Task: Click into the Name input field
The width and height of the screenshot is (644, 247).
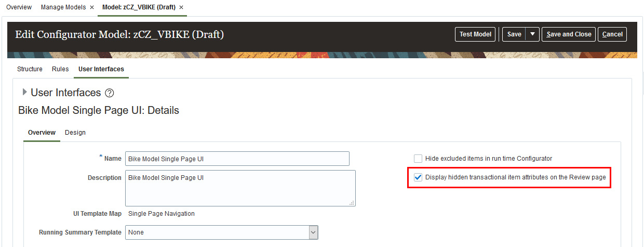Action: click(237, 159)
